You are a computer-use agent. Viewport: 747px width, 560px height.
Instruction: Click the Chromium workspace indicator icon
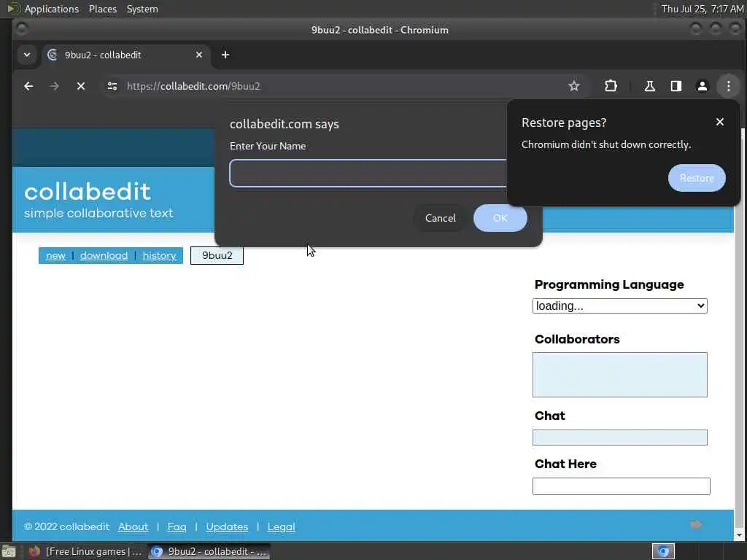click(x=663, y=551)
